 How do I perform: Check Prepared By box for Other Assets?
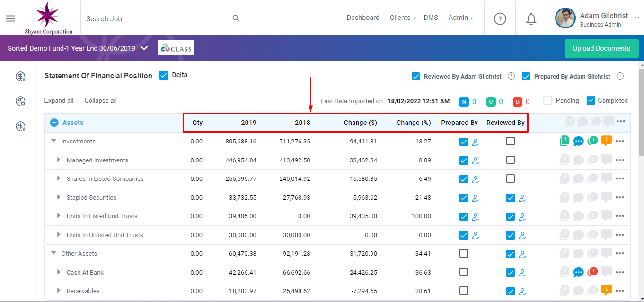pyautogui.click(x=464, y=253)
